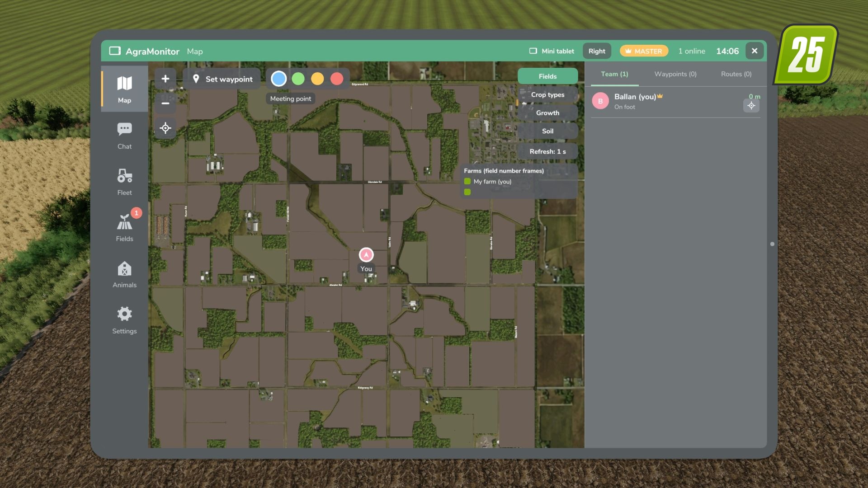This screenshot has height=488, width=868.
Task: Switch to the Waypoints (0) tab
Action: point(675,74)
